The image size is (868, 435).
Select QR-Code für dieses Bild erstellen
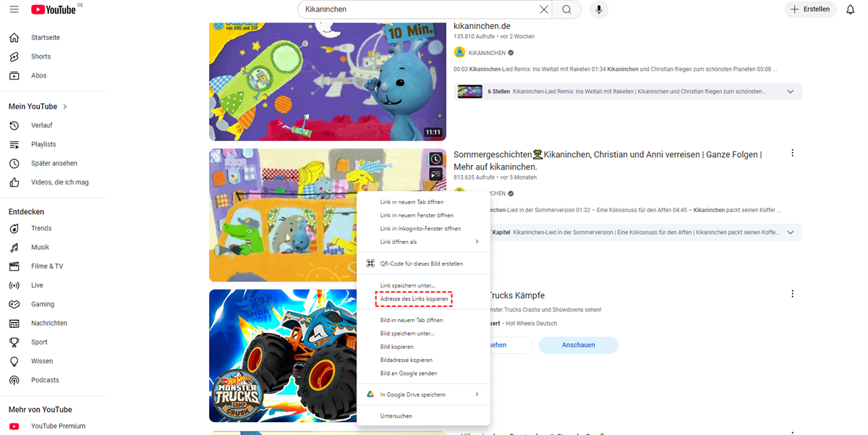(x=424, y=263)
